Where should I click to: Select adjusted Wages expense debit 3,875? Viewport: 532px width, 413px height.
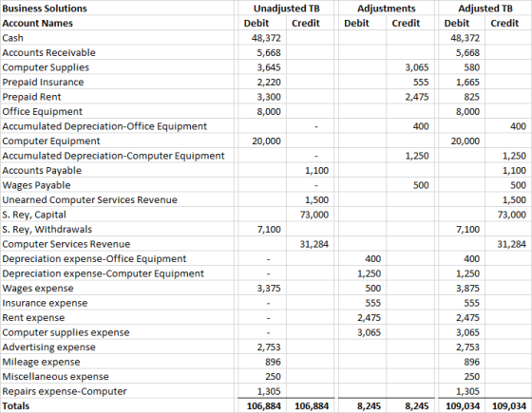[x=467, y=289]
